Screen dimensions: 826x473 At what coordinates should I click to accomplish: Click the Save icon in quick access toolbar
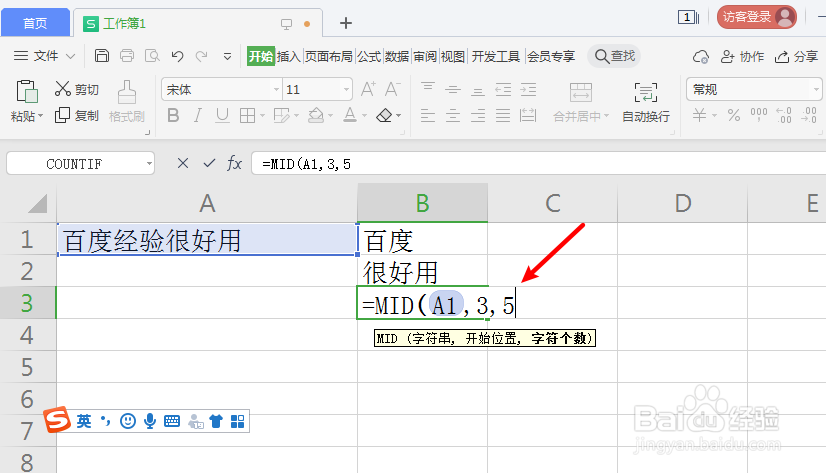pyautogui.click(x=102, y=55)
